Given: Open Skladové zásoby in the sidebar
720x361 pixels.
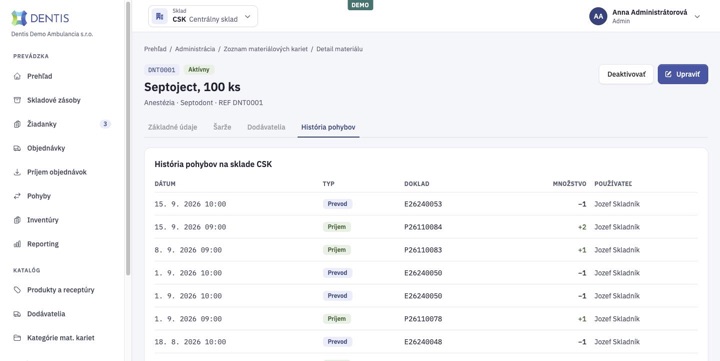Looking at the screenshot, I should (62, 100).
